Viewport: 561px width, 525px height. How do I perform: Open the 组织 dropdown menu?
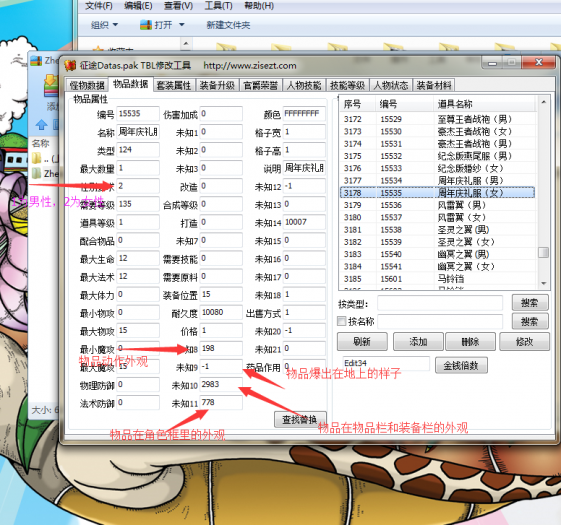(104, 25)
